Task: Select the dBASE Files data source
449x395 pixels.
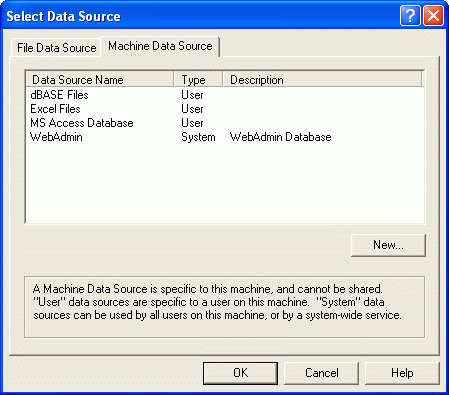Action: click(59, 95)
